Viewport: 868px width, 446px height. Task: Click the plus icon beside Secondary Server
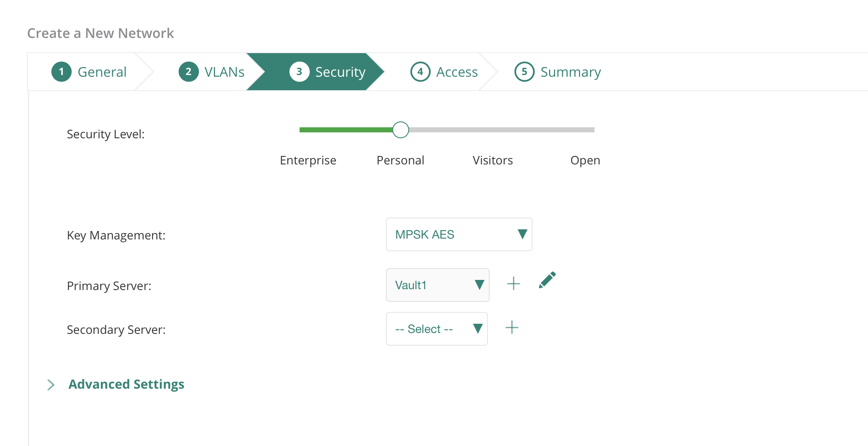click(512, 328)
